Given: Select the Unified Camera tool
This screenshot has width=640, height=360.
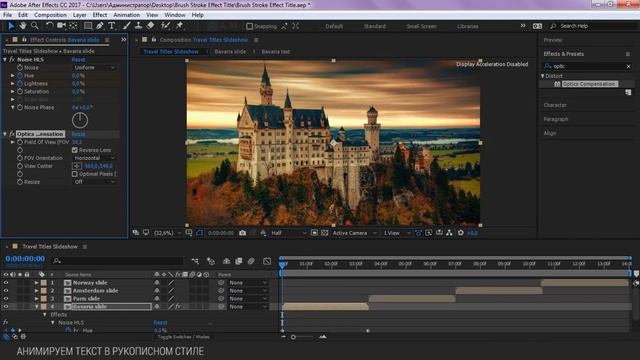Looking at the screenshot, I should pos(61,26).
